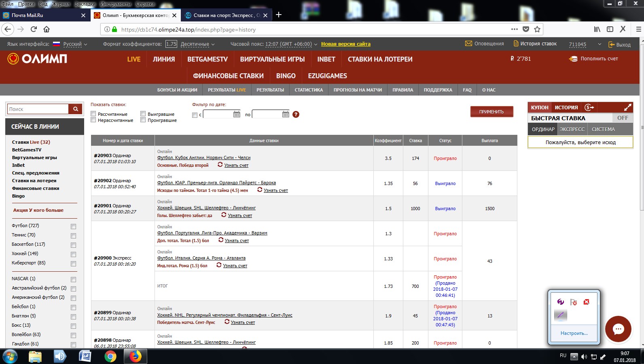Check the Нерассчитанные checkbox
The width and height of the screenshot is (644, 364).
(x=93, y=120)
